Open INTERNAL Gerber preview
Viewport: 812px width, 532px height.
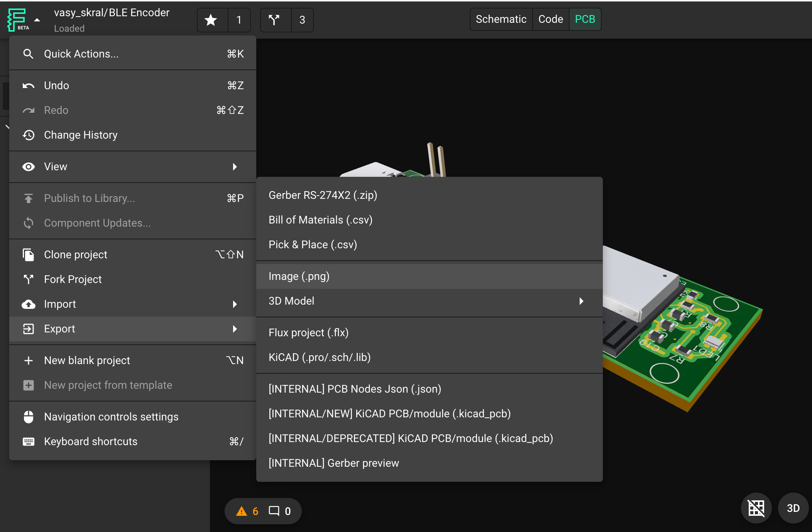point(429,463)
